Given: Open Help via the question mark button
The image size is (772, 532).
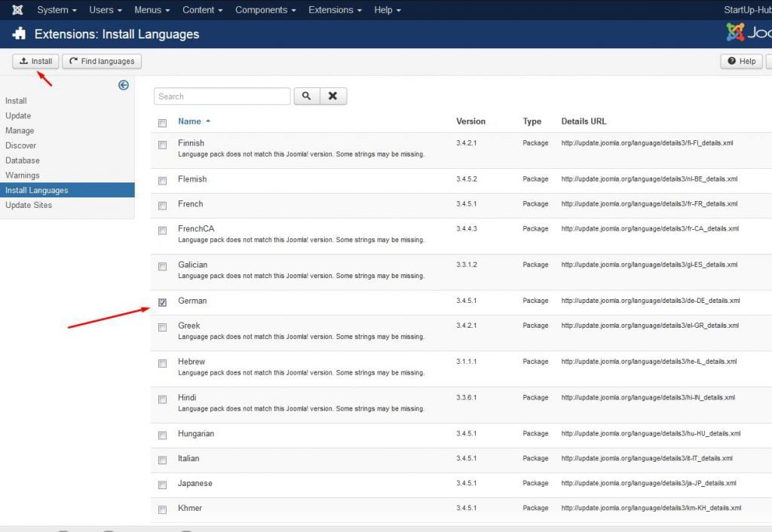Looking at the screenshot, I should (741, 61).
